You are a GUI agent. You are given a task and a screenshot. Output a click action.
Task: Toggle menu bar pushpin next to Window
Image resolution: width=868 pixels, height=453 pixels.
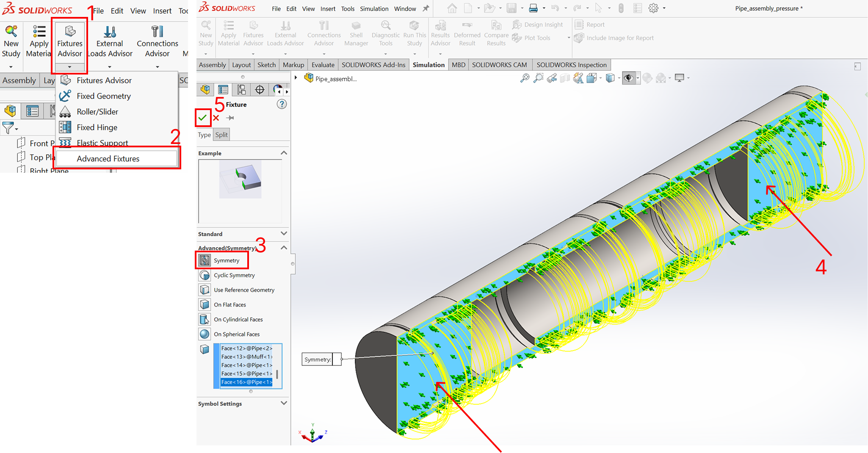coord(426,8)
